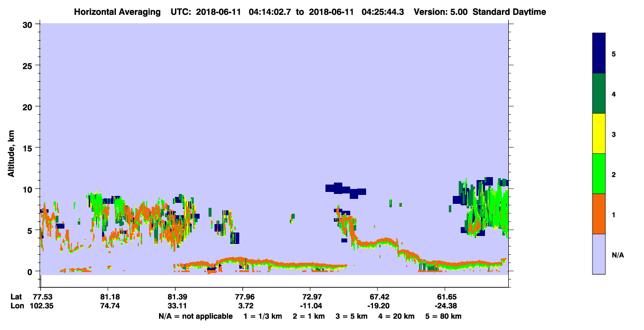
Task: Click the dark blue color bar segment labeled 5
Action: point(599,53)
